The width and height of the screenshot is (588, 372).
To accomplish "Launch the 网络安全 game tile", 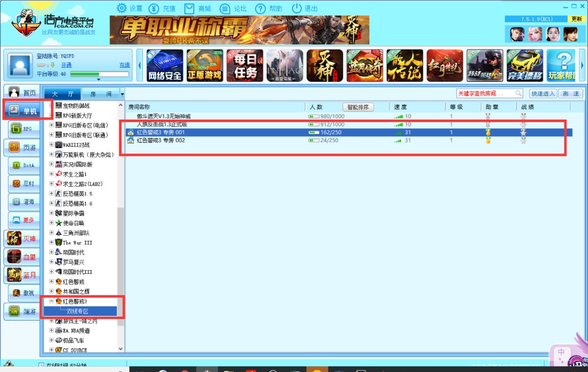I will [x=165, y=65].
